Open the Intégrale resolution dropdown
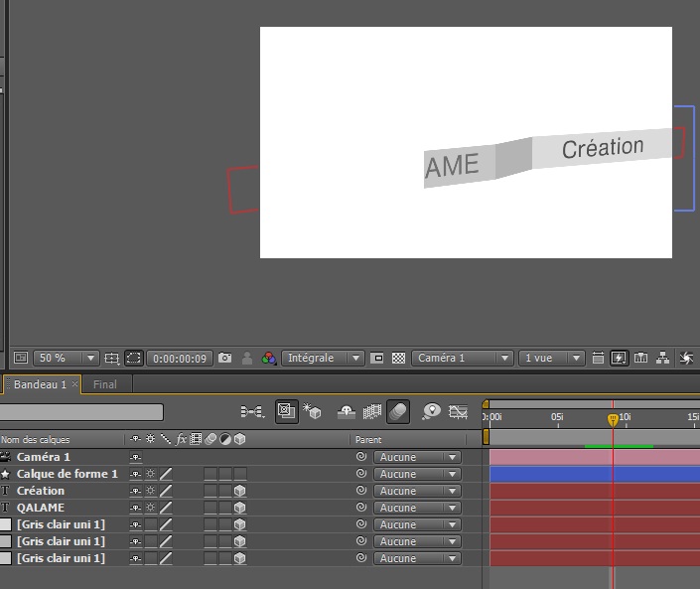Viewport: 700px width, 589px height. (x=323, y=358)
